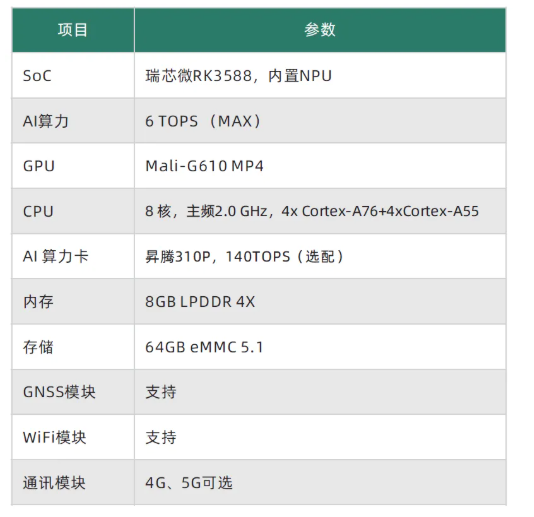Click the 参数 column header
The height and width of the screenshot is (517, 534).
pyautogui.click(x=320, y=30)
